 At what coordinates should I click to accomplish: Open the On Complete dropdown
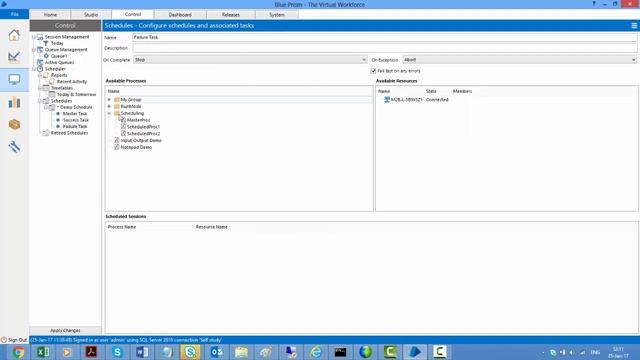click(x=250, y=60)
